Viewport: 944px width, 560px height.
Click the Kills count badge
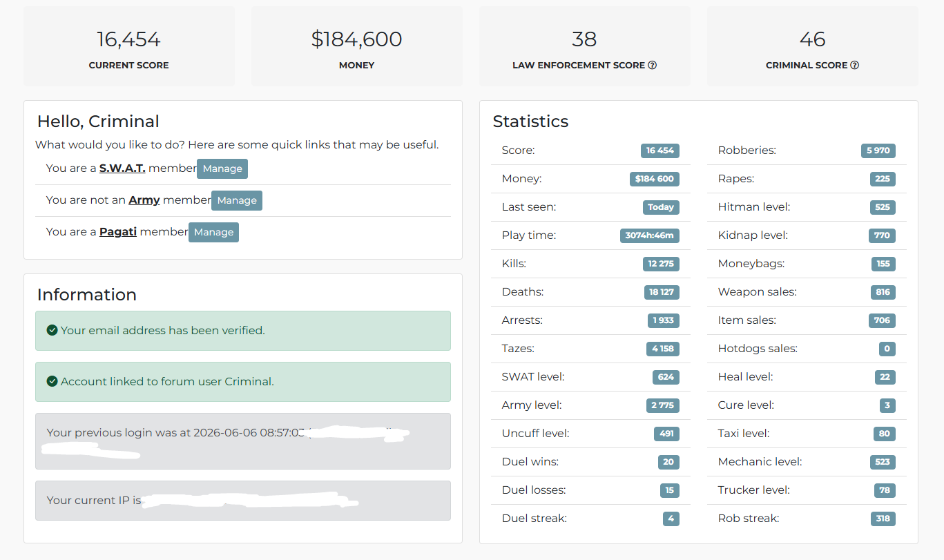(x=661, y=264)
